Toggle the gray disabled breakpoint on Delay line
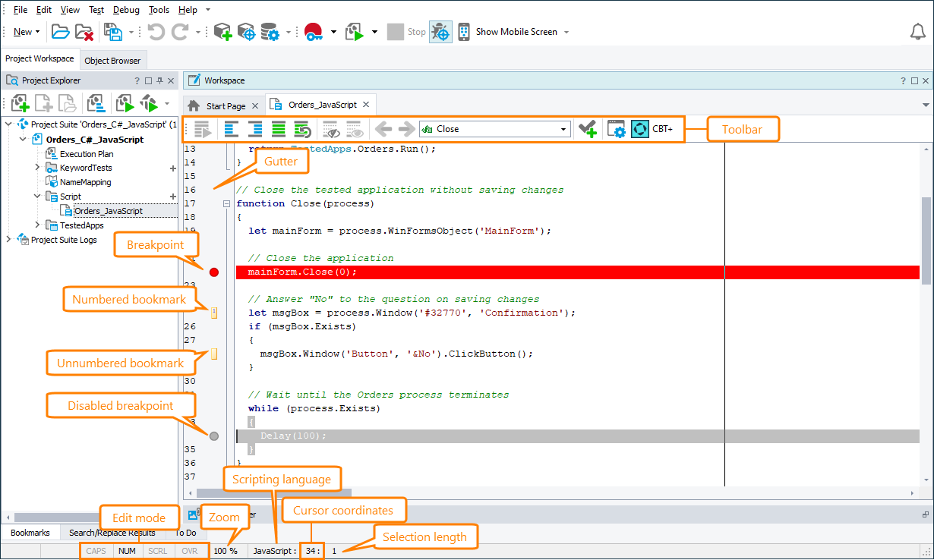Screen dimensions: 934x560 click(213, 436)
